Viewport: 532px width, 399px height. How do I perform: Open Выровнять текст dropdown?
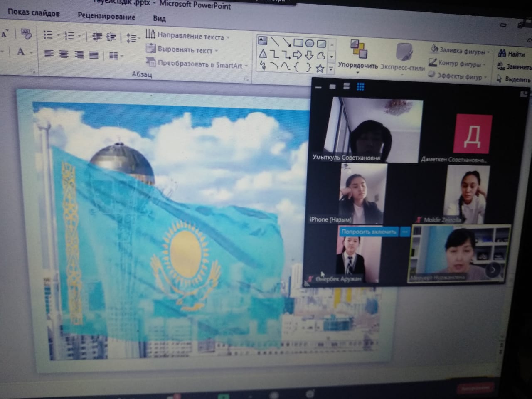182,49
